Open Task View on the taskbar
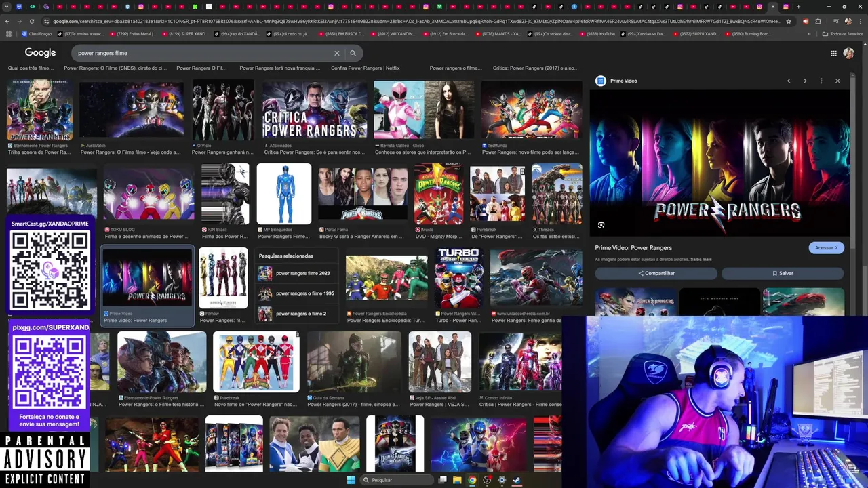The height and width of the screenshot is (488, 868). point(443,480)
